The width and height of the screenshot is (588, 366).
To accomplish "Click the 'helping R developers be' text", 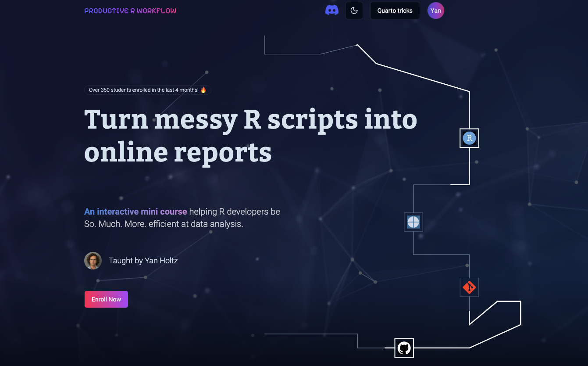I will 235,212.
